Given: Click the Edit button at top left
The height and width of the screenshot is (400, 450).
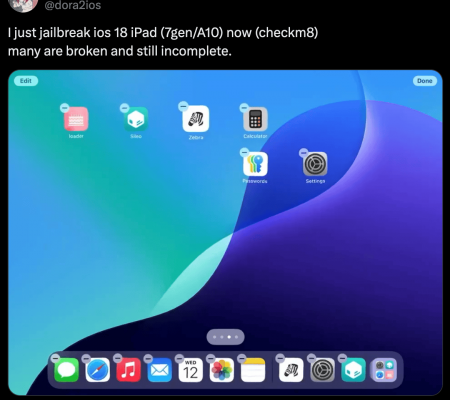Looking at the screenshot, I should 26,81.
